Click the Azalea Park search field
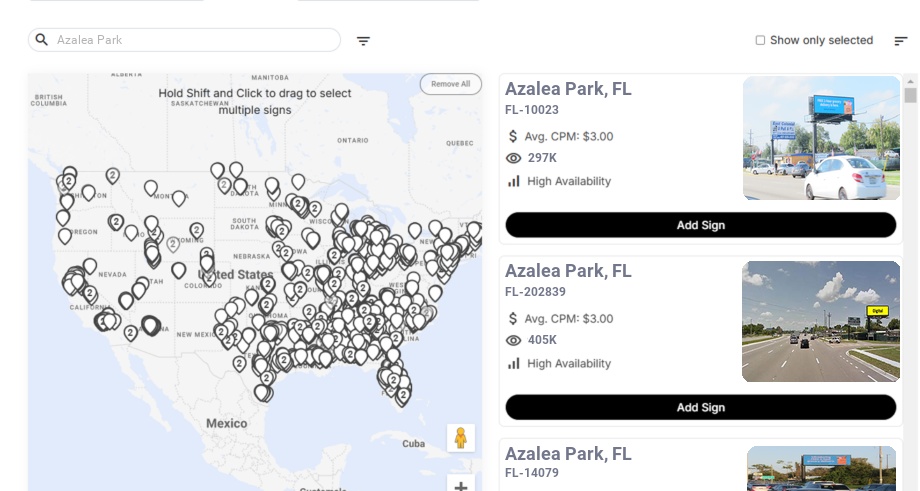 (x=190, y=40)
